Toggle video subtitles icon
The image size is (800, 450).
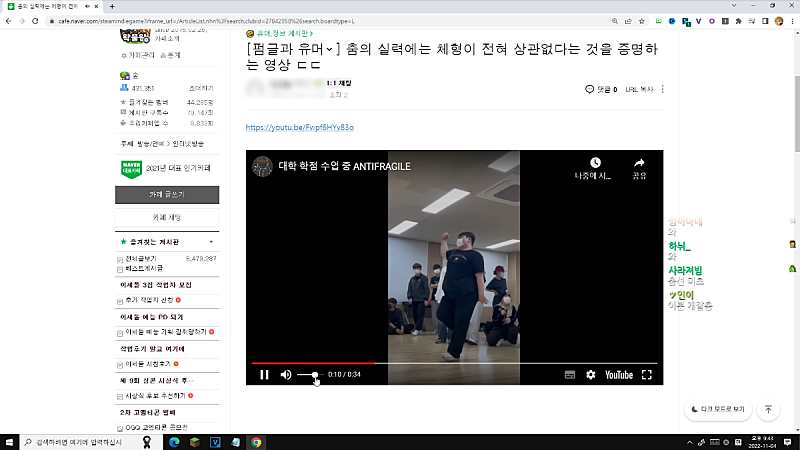570,375
